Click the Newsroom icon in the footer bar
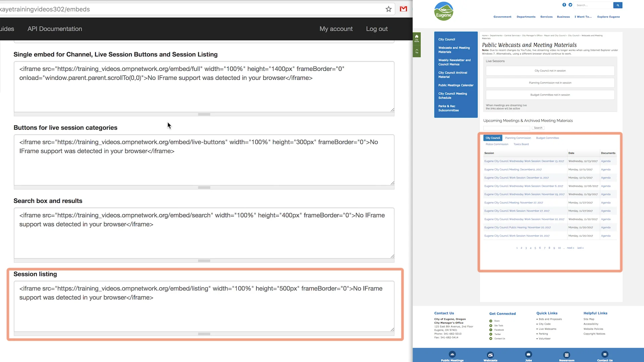Screen dimensions: 644x362 point(567,355)
